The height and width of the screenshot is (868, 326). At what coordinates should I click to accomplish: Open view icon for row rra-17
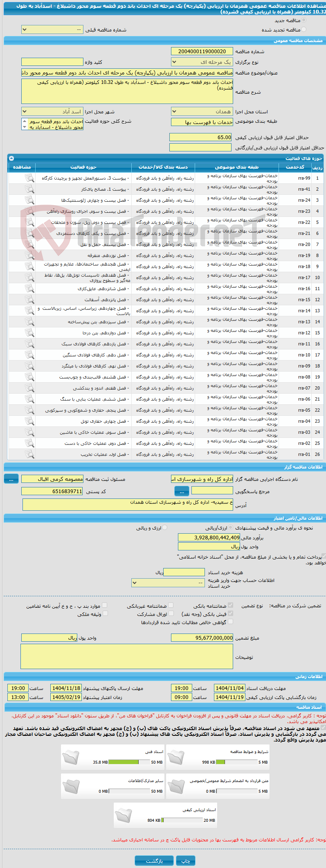pyautogui.click(x=29, y=277)
